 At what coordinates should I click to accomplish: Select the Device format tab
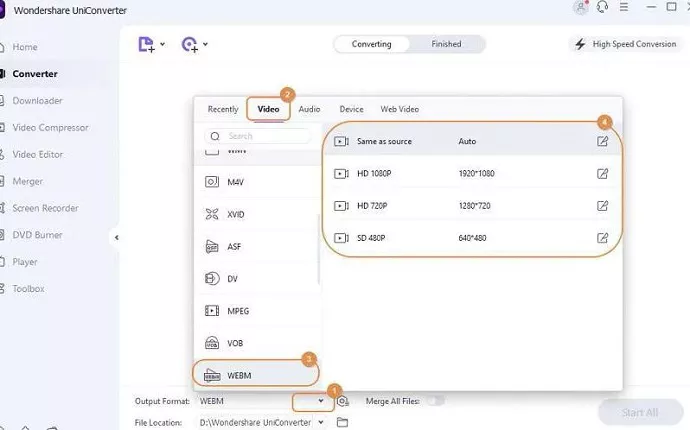[351, 109]
